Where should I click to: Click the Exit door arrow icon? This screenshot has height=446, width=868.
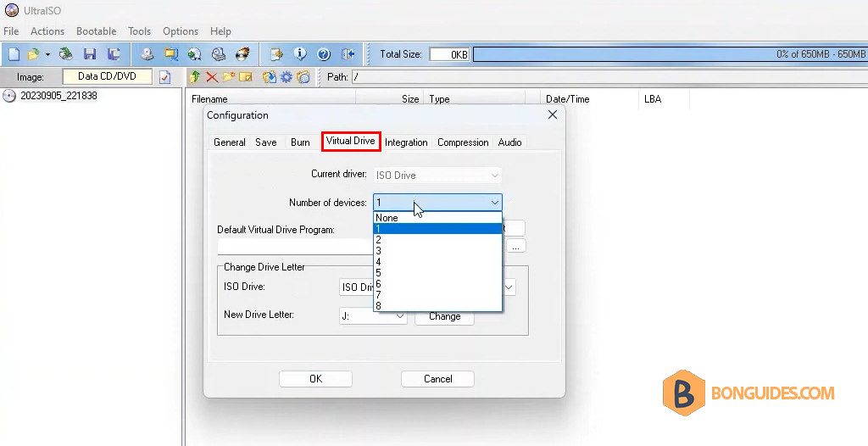click(x=348, y=54)
